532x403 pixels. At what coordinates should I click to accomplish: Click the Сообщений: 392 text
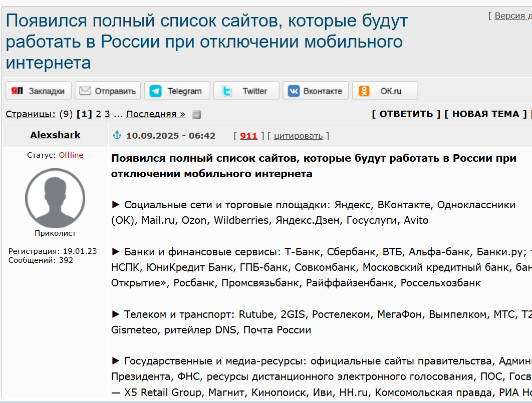click(41, 260)
